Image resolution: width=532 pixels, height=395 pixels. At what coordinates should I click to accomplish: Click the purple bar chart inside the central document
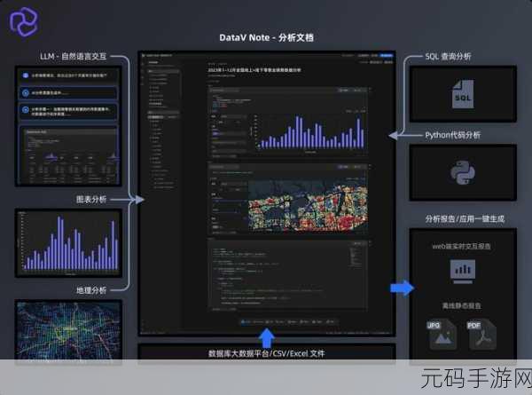(x=310, y=132)
